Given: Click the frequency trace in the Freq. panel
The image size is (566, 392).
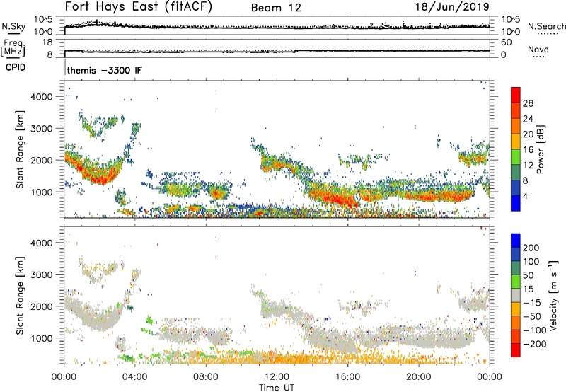Looking at the screenshot, I should (277, 51).
